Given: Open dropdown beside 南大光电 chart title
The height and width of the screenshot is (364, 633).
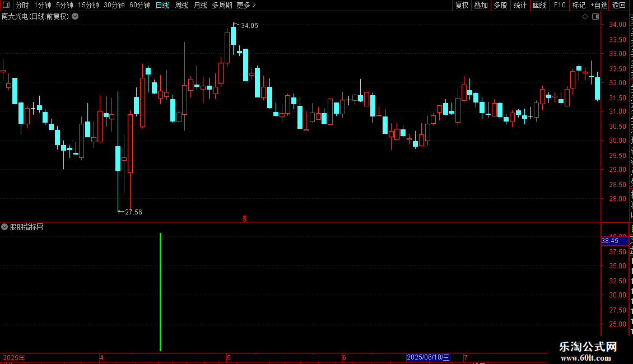Looking at the screenshot, I should 75,17.
